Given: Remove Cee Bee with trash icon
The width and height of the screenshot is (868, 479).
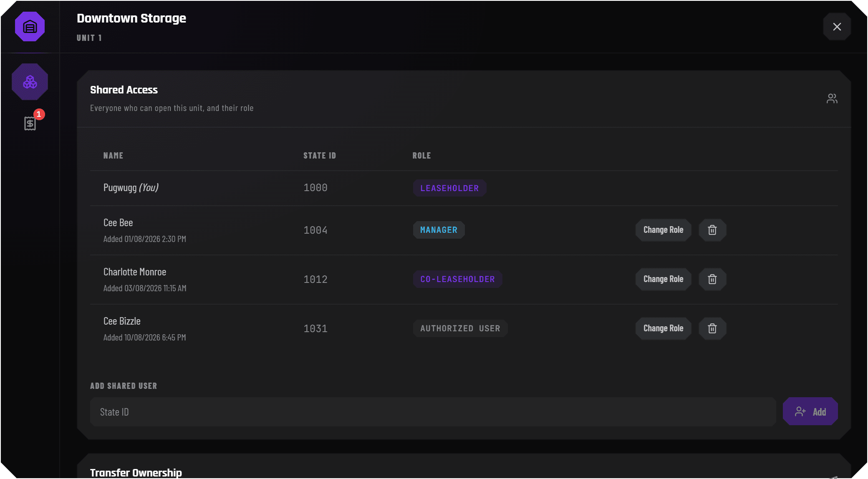Looking at the screenshot, I should pyautogui.click(x=712, y=230).
